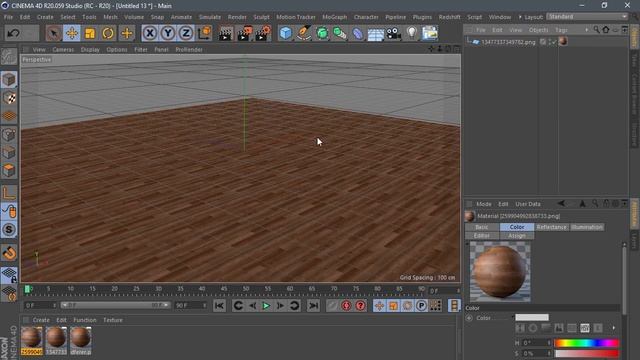Click Render View clapperboard icon
The image size is (640, 360).
225,33
